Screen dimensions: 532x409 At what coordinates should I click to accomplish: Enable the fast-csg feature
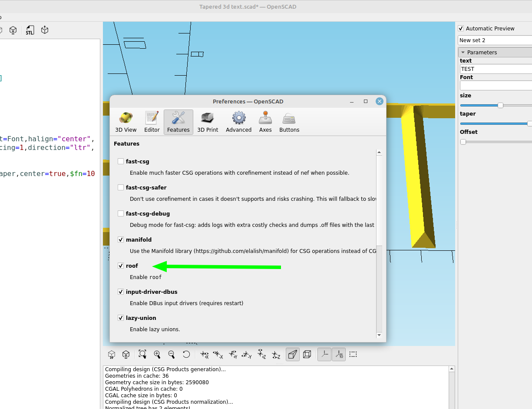(x=120, y=161)
